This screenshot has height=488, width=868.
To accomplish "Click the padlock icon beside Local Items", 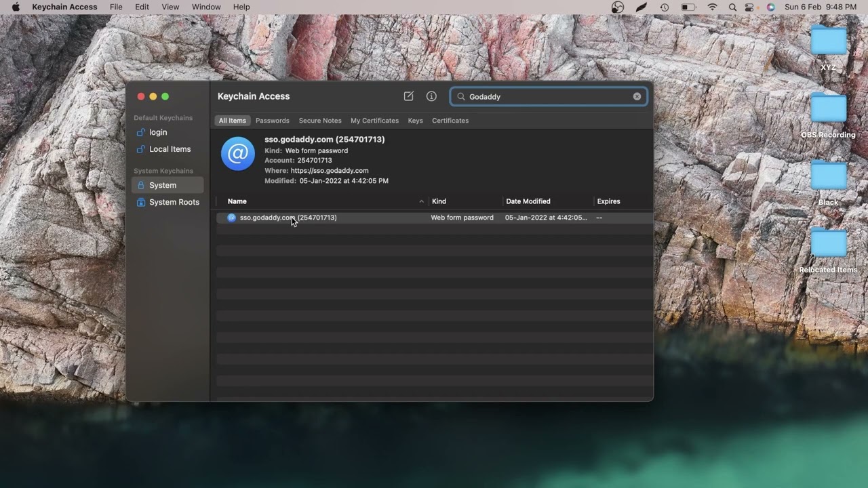I will pyautogui.click(x=141, y=149).
